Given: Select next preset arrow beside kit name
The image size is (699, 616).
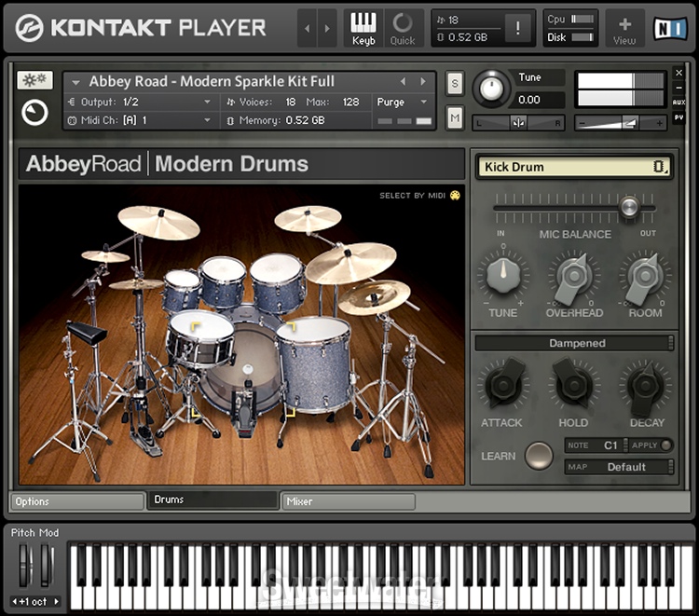Looking at the screenshot, I should [x=423, y=81].
